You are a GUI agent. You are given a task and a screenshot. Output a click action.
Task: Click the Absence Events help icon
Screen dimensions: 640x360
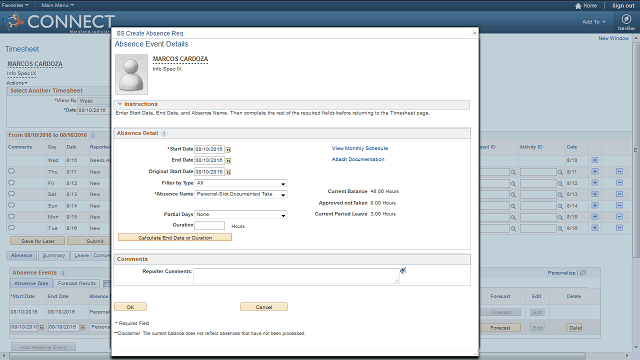pos(63,273)
